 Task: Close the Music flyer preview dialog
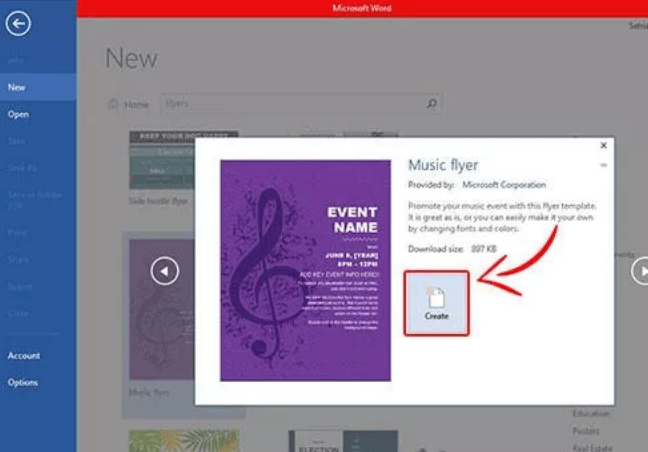pyautogui.click(x=603, y=145)
